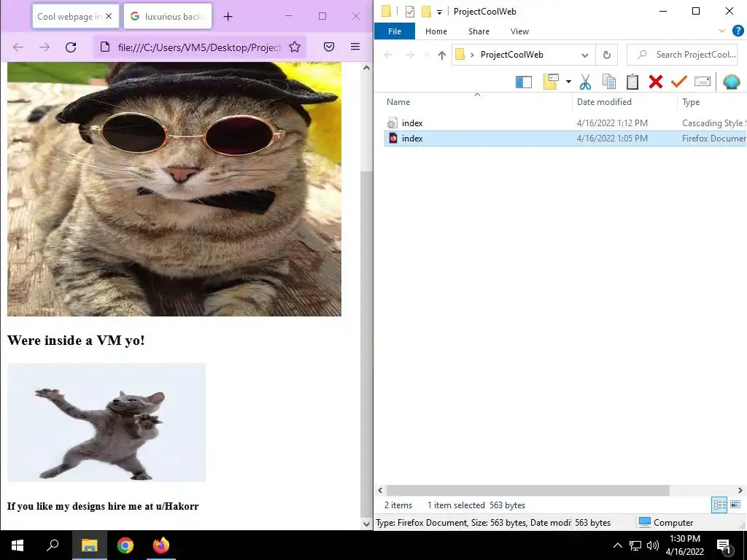
Task: Reload the page in Firefox
Action: pyautogui.click(x=71, y=47)
